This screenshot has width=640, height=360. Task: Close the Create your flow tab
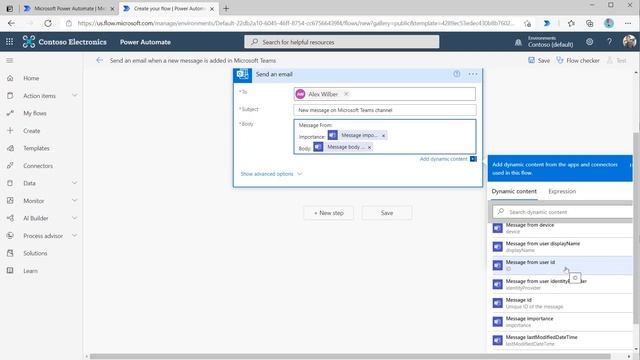click(212, 9)
